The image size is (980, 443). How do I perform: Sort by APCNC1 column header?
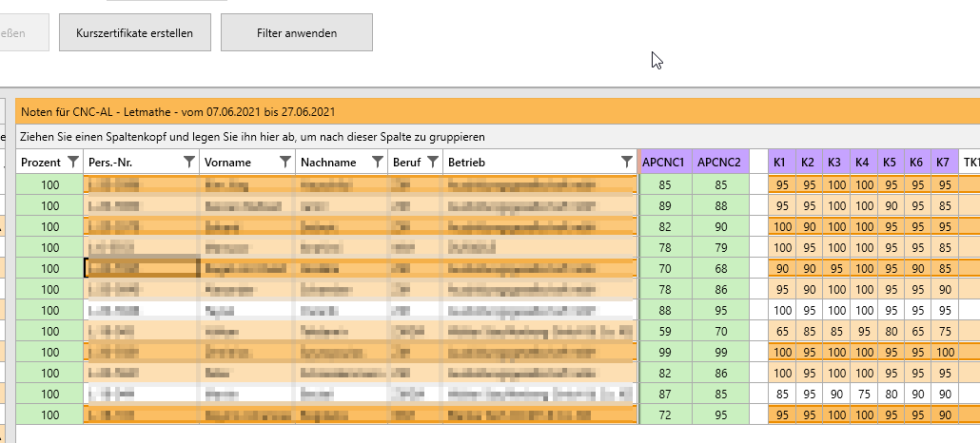point(664,163)
